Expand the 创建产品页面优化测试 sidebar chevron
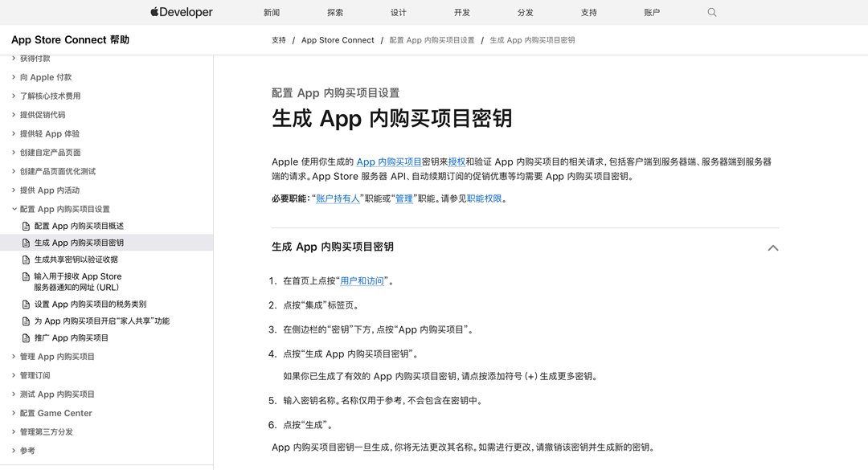The image size is (868, 470). (14, 171)
